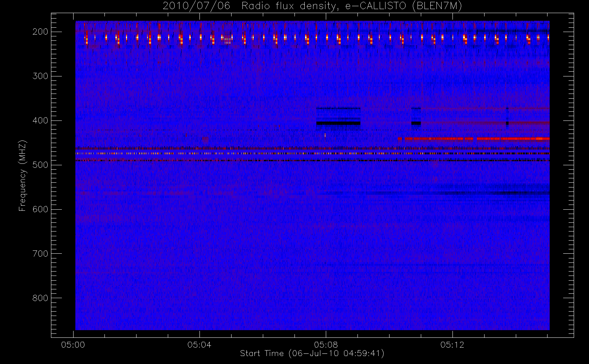
Task: Click the black dropout block near 05:08 at 405 MHz
Action: click(x=339, y=123)
